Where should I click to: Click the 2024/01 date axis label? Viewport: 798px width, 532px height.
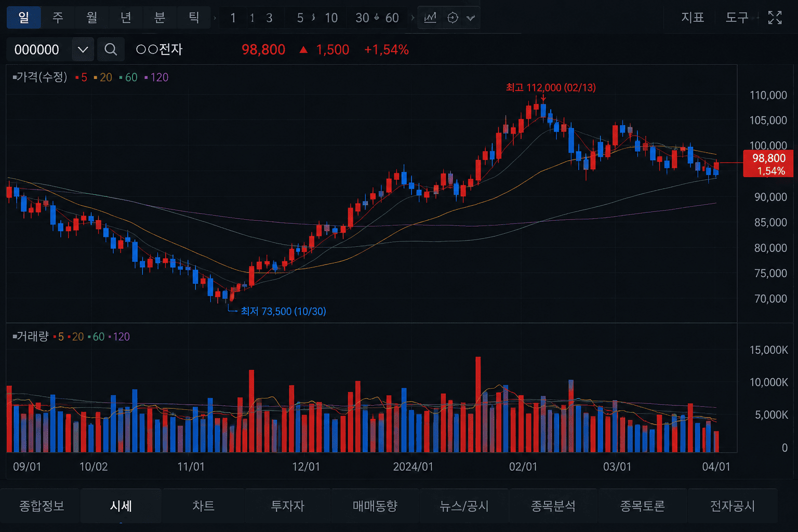(413, 467)
